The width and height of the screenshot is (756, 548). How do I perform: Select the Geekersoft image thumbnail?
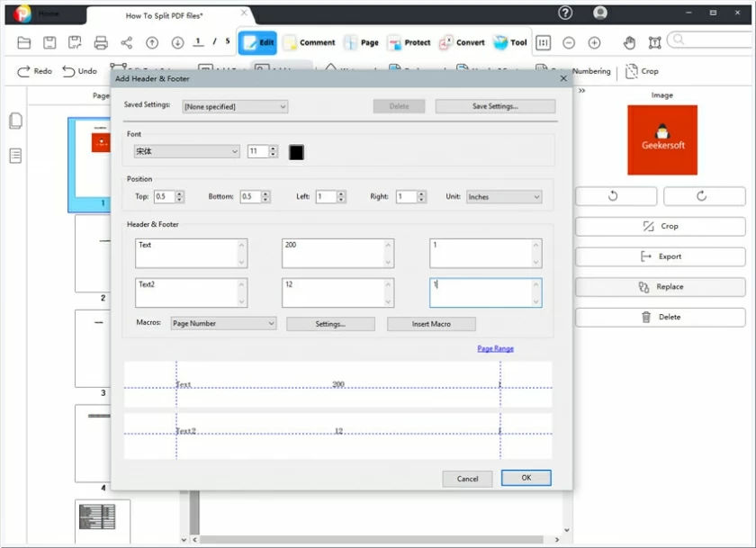point(660,139)
